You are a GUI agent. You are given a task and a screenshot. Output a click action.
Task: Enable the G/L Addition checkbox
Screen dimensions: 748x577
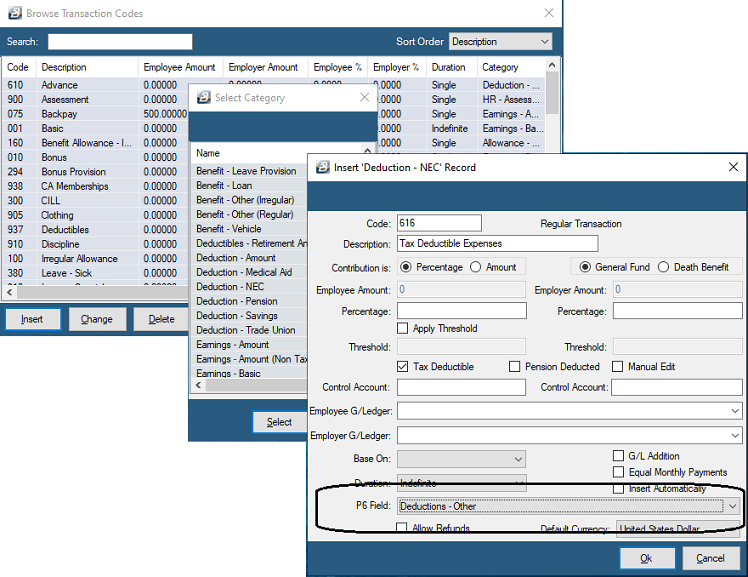coord(618,456)
